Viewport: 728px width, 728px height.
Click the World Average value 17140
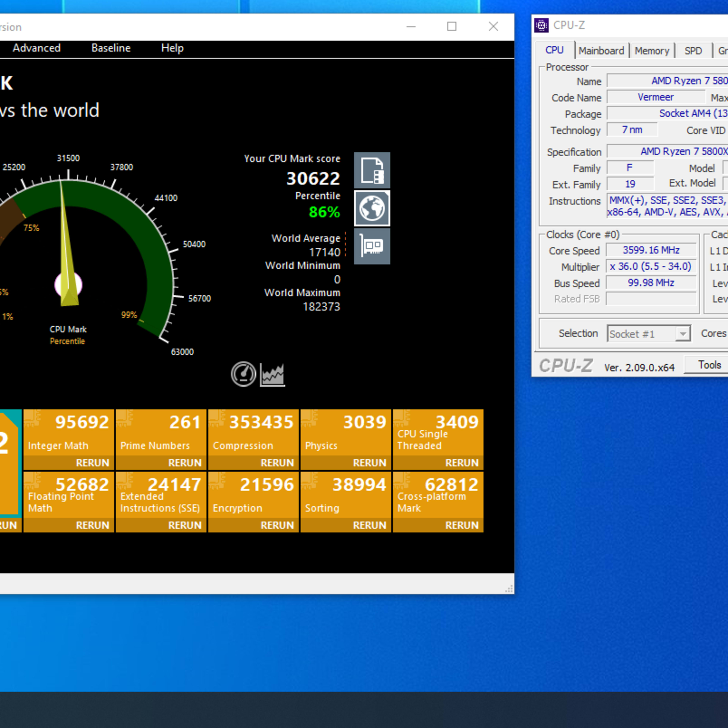(324, 252)
